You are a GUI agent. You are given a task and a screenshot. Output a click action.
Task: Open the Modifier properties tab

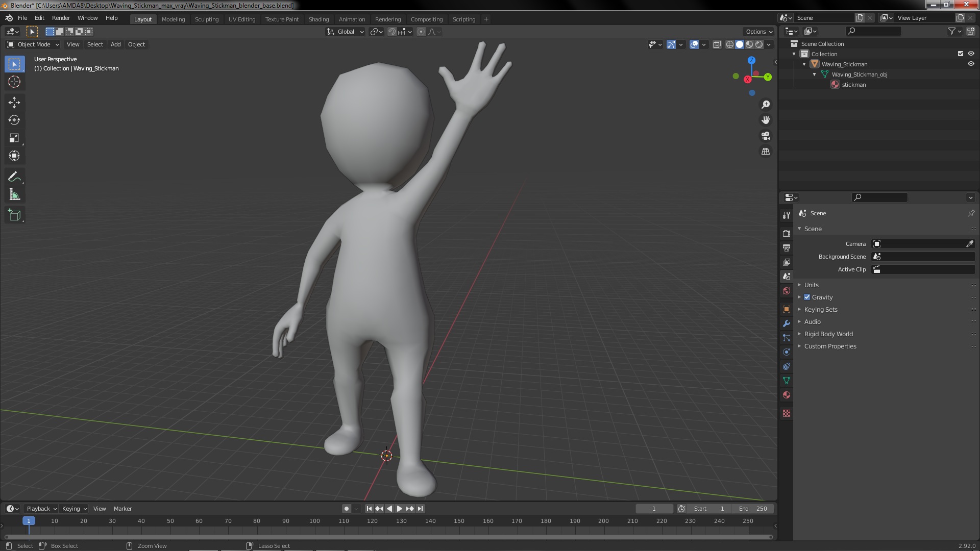point(787,323)
